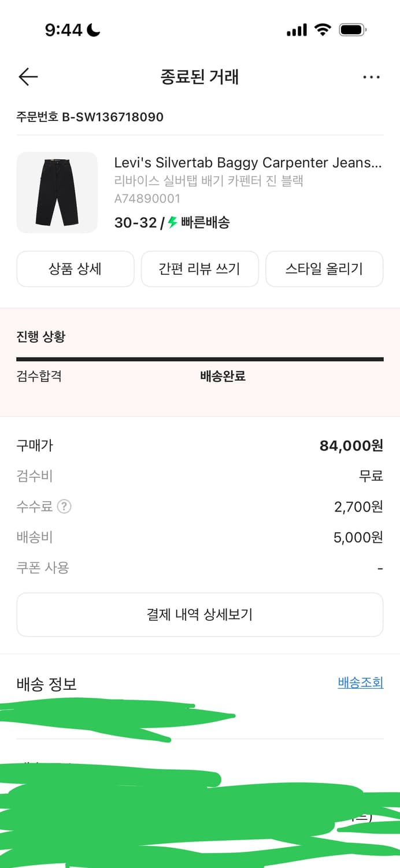
Task: Tap the Levi's Silvertab jeans product thumbnail
Action: click(57, 192)
